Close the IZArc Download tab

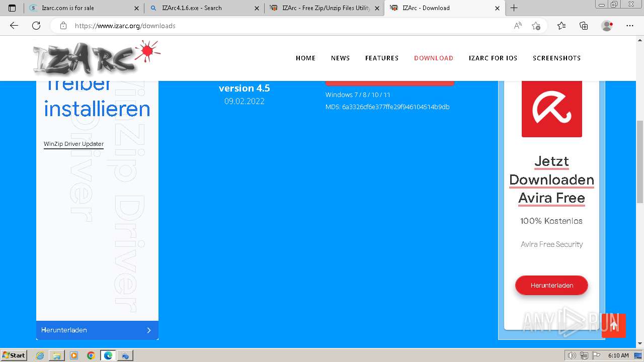[497, 8]
